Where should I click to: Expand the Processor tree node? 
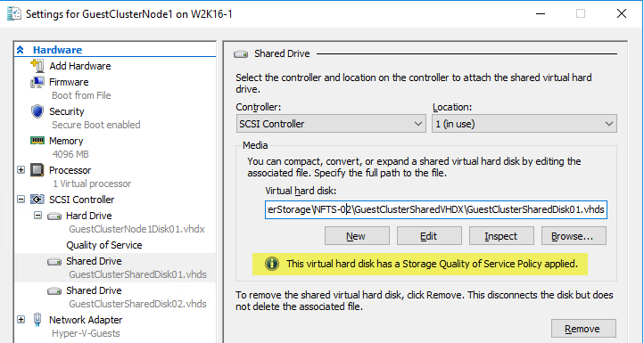[21, 170]
